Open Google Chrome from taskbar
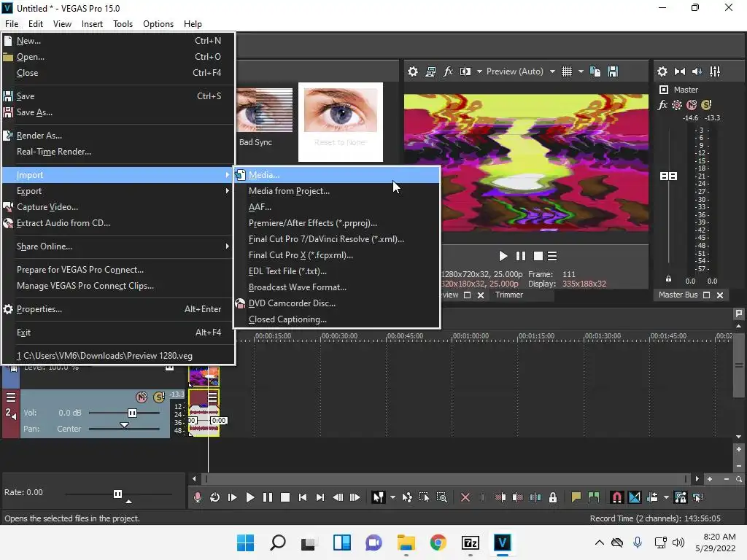 tap(438, 542)
